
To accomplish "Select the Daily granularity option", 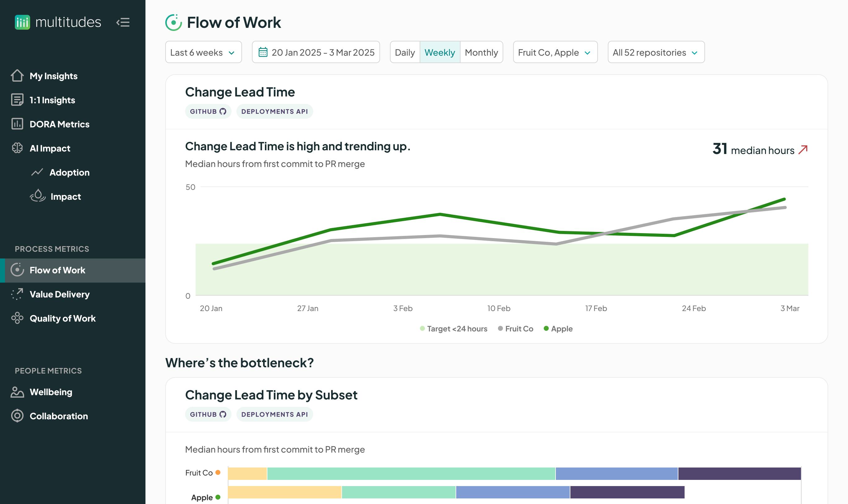I will coord(405,52).
